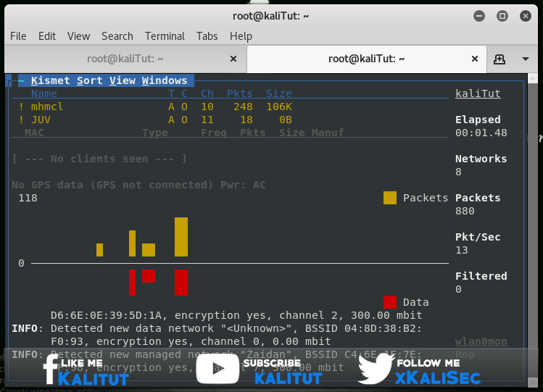Viewport: 543px width, 392px height.
Task: Click the Filtered label in the sidebar
Action: (481, 276)
